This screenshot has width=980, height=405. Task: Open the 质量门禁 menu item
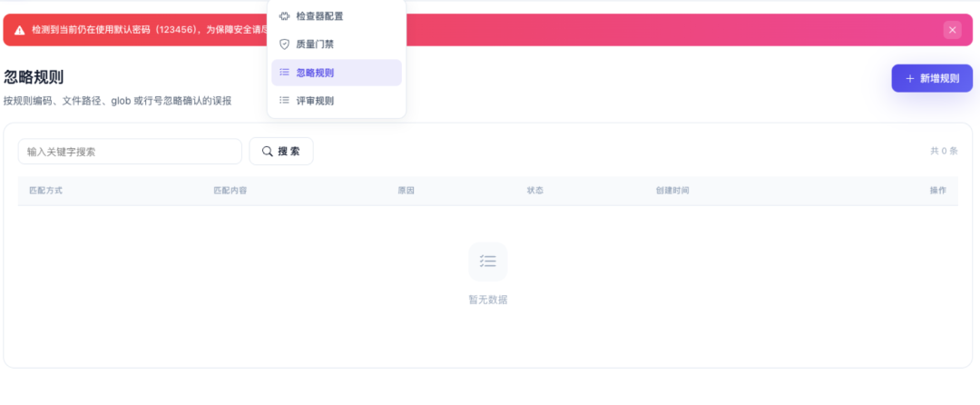point(337,44)
